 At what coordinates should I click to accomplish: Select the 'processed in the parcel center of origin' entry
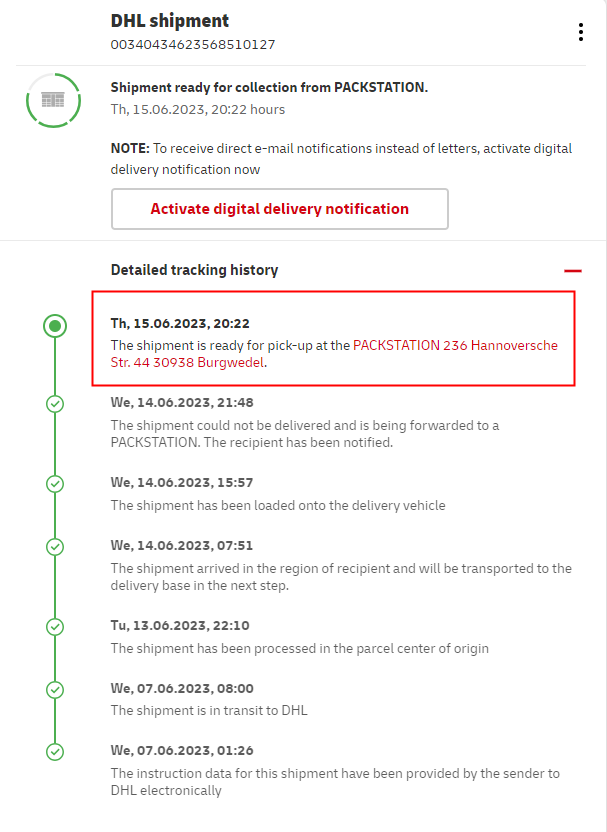(299, 648)
